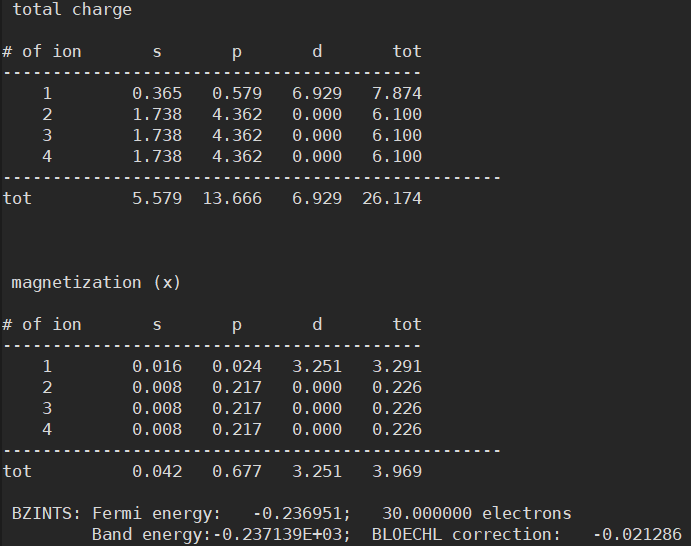Viewport: 691px width, 546px height.
Task: Click total p magnetization 0.677
Action: click(237, 472)
